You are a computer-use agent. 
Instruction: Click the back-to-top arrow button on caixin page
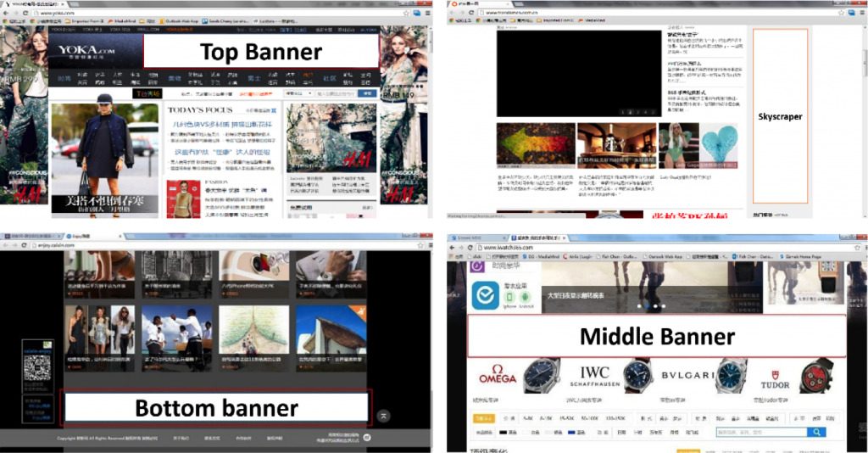[x=383, y=416]
